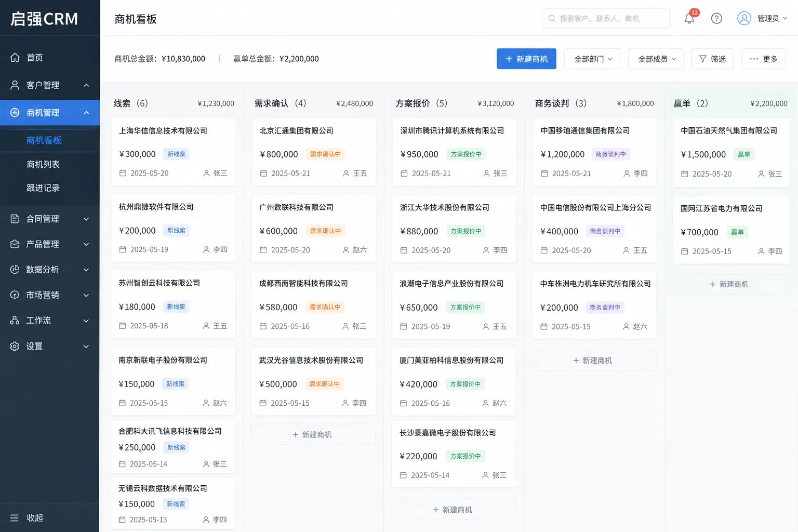Expand the 合同管理 menu chevron

(x=86, y=219)
